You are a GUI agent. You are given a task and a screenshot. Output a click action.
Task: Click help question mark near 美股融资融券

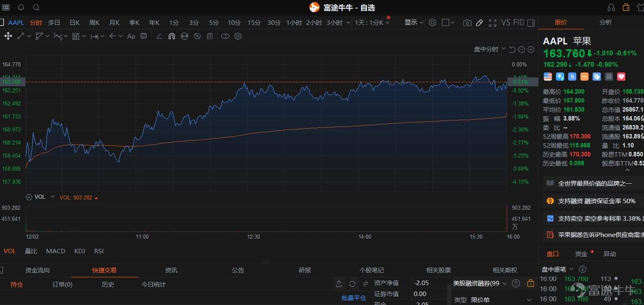tap(516, 283)
